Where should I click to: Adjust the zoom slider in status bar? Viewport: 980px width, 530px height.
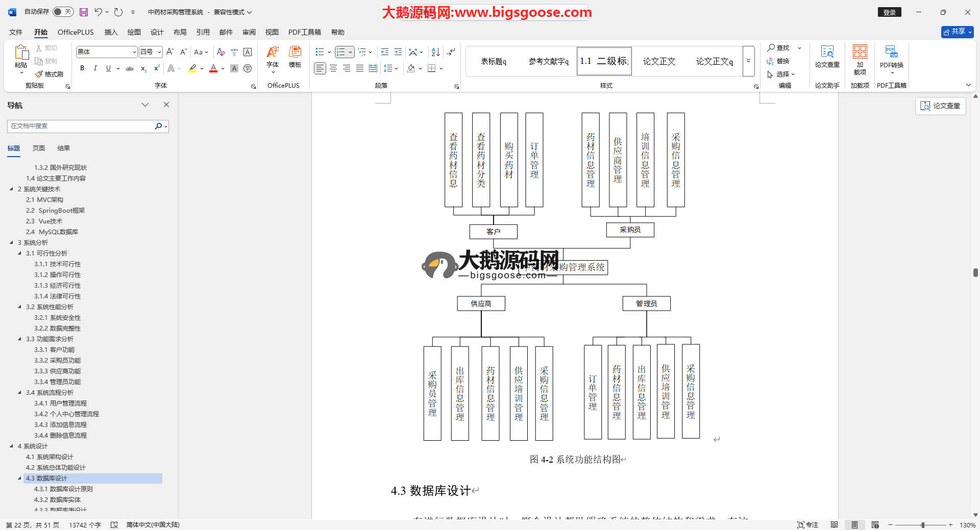(x=922, y=525)
